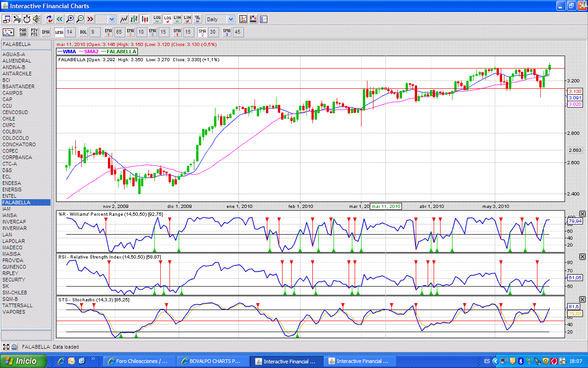The height and width of the screenshot is (368, 588).
Task: Click the zoom in magnifier
Action: tap(70, 19)
